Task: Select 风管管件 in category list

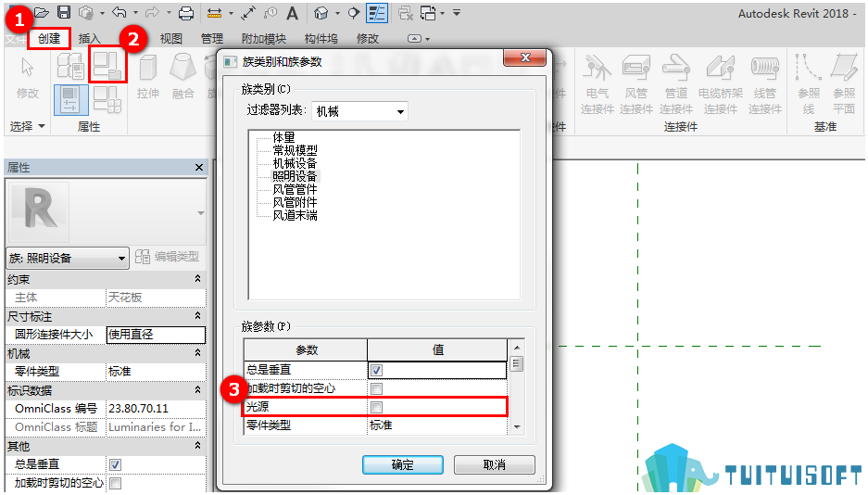Action: click(x=296, y=189)
